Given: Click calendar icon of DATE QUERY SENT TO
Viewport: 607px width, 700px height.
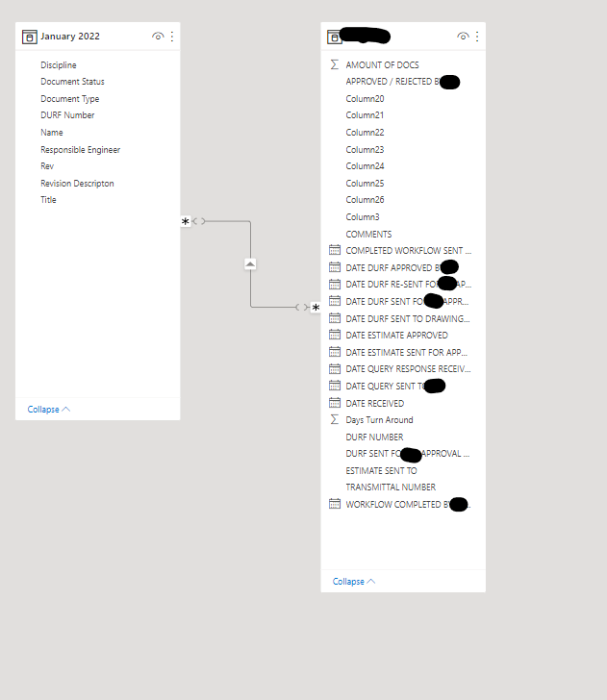Looking at the screenshot, I should (x=335, y=386).
